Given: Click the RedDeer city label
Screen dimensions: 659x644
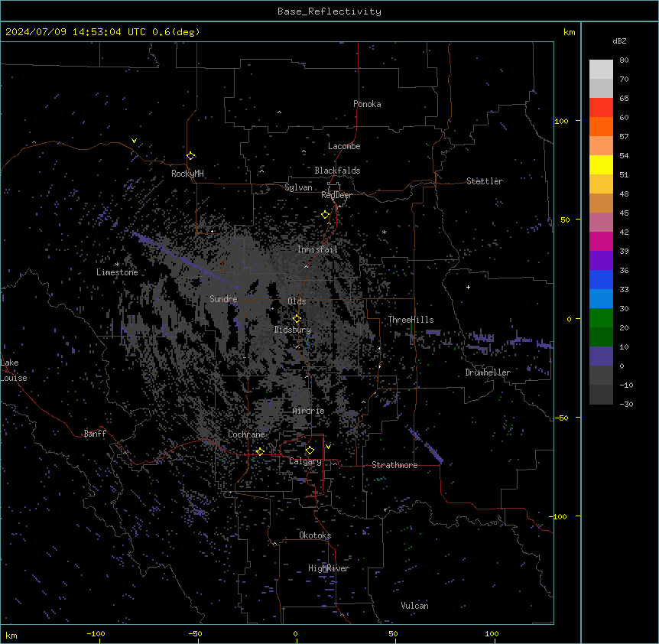Looking at the screenshot, I should point(336,195).
